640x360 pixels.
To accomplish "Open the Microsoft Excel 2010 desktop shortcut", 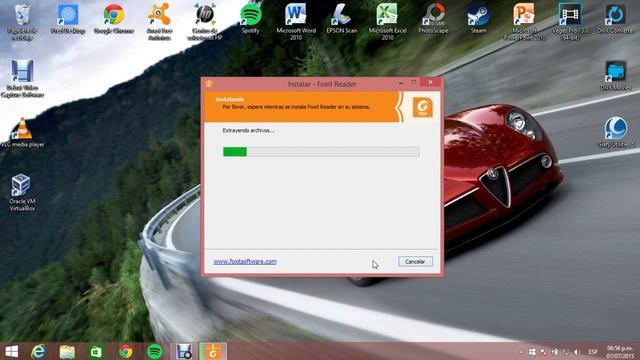I will pyautogui.click(x=387, y=21).
